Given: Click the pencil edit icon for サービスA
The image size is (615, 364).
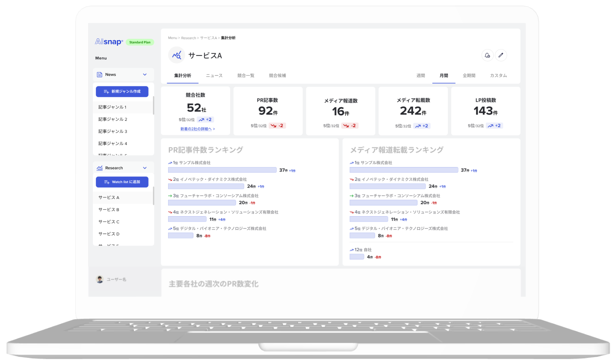Looking at the screenshot, I should [x=501, y=55].
